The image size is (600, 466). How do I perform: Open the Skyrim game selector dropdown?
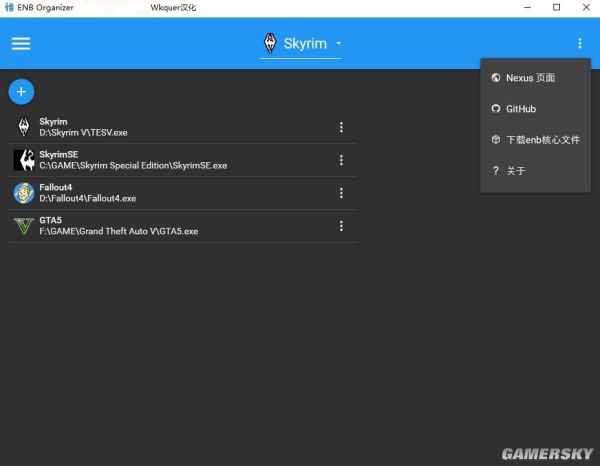coord(301,44)
